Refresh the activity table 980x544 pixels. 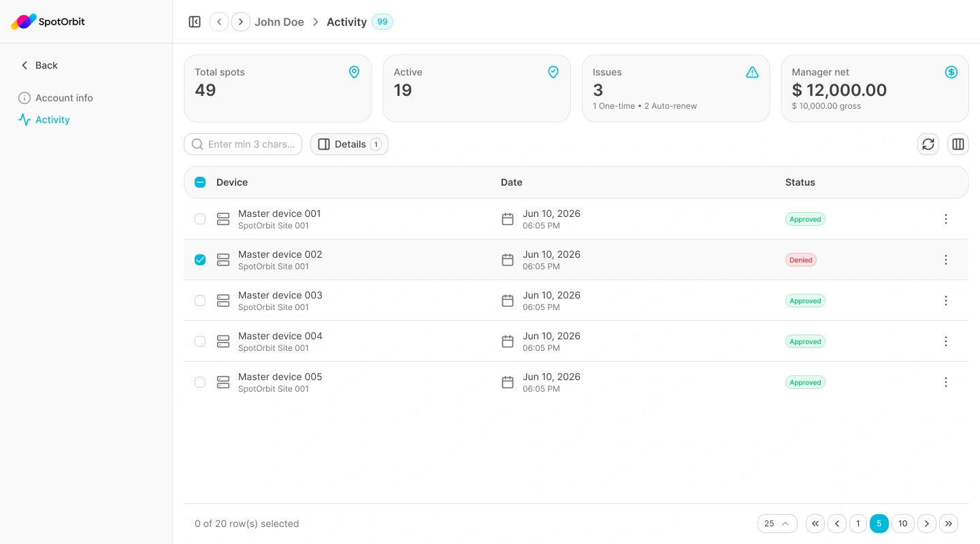click(928, 144)
